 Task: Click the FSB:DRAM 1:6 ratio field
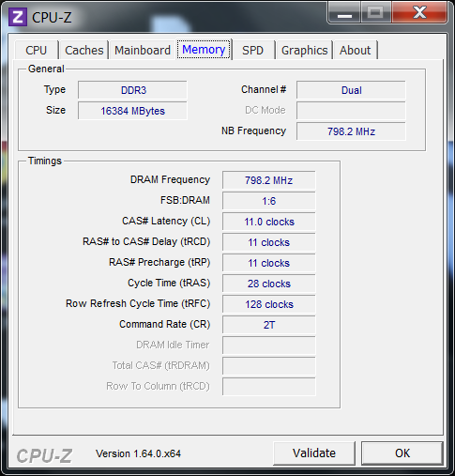tap(269, 201)
